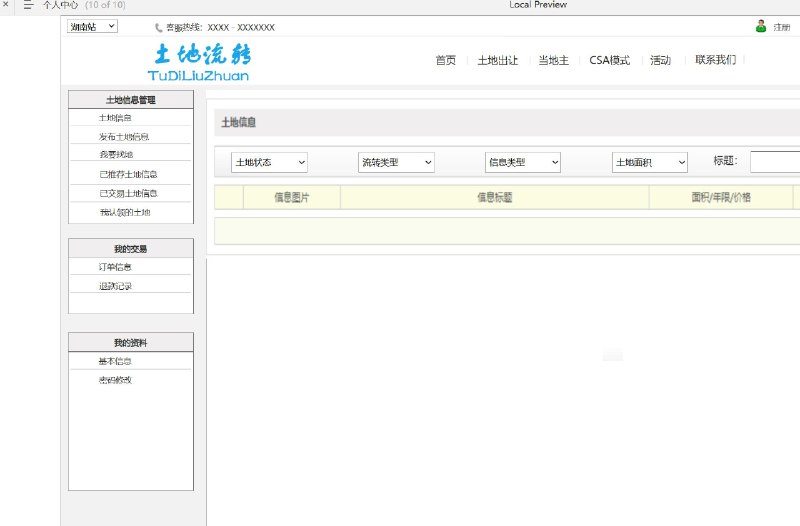Image resolution: width=800 pixels, height=526 pixels.
Task: Click into the 标题 search input field
Action: pos(775,162)
